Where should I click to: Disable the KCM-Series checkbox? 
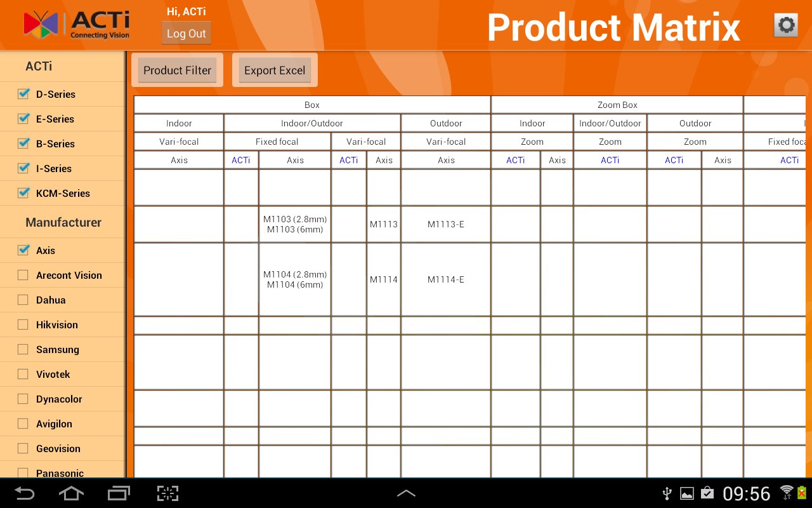(x=23, y=193)
